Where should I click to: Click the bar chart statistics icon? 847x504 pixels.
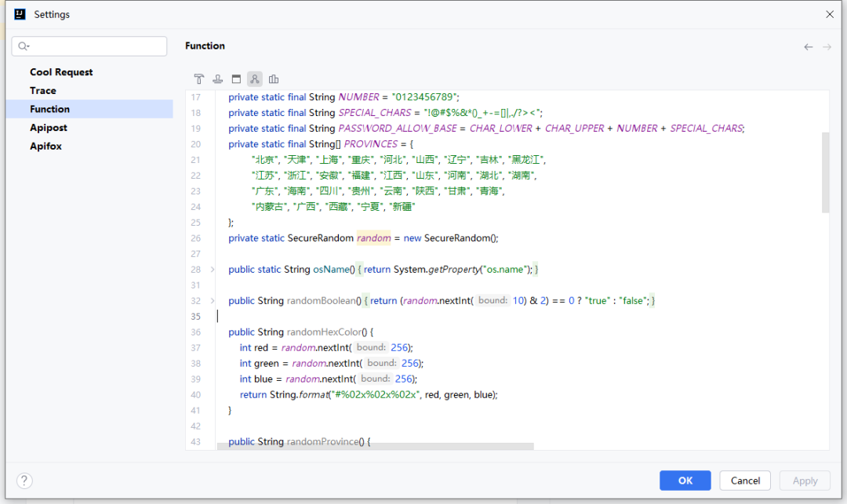point(273,78)
